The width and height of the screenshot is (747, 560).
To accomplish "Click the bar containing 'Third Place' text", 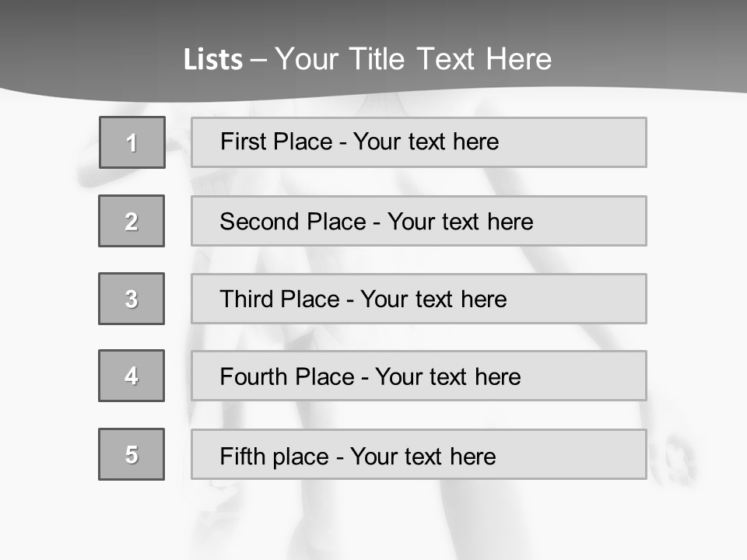I will 419,299.
